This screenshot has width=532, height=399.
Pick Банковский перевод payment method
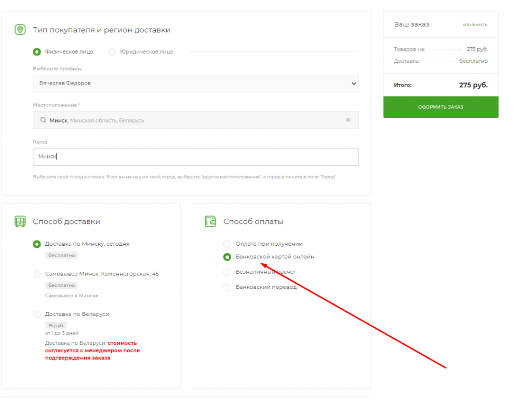click(x=227, y=287)
